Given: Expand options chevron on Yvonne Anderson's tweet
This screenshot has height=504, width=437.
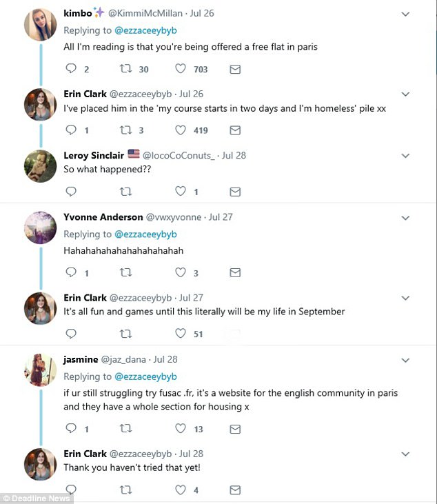Looking at the screenshot, I should tap(406, 217).
